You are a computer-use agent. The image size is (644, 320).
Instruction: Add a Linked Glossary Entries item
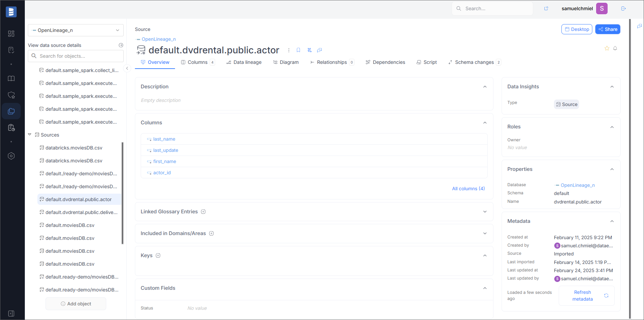click(x=203, y=212)
